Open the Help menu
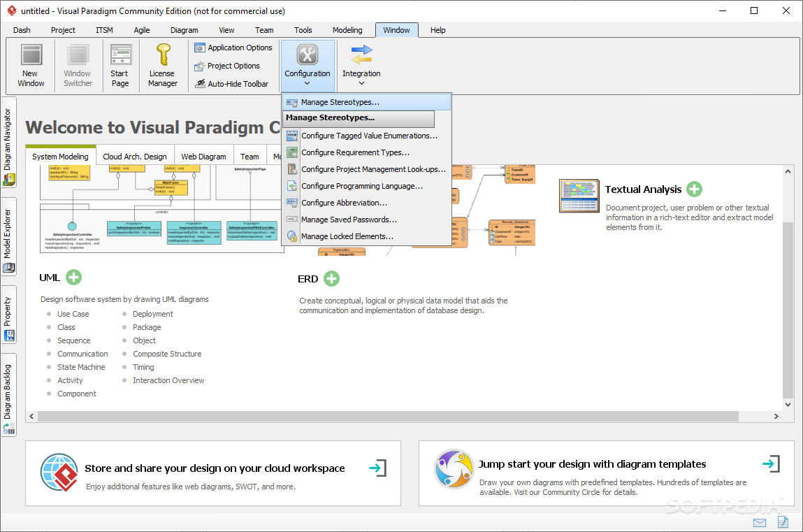This screenshot has height=532, width=803. pos(438,30)
